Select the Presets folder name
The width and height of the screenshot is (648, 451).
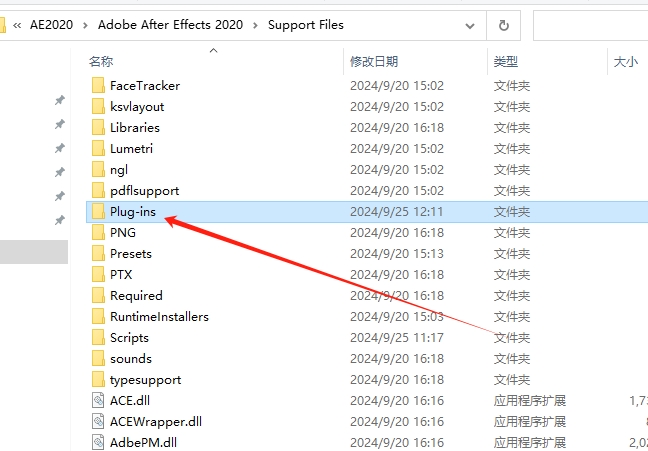click(x=131, y=254)
